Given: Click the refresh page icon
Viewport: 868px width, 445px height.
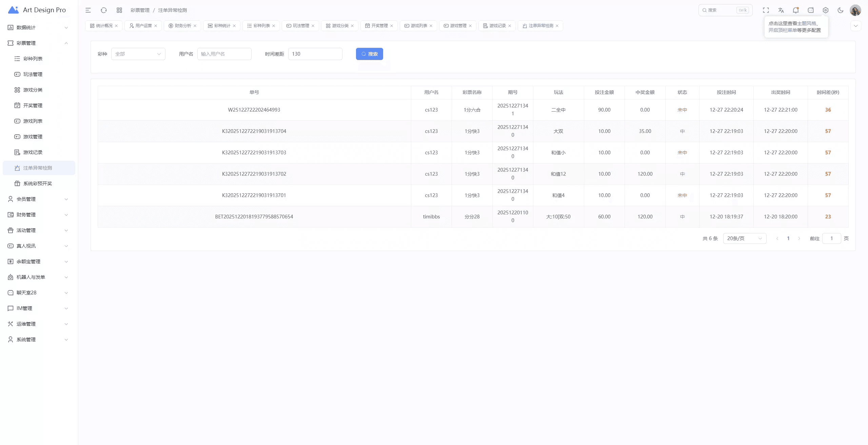Looking at the screenshot, I should 104,10.
